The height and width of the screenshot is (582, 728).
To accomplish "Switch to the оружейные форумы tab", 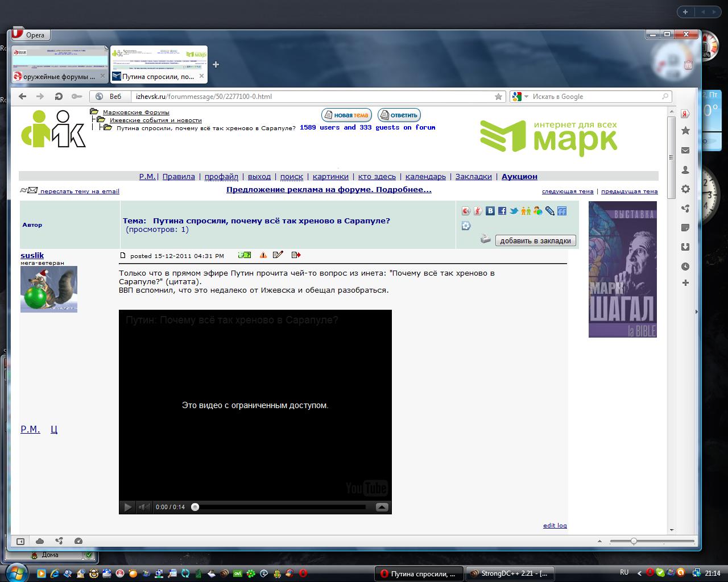I will (59, 64).
